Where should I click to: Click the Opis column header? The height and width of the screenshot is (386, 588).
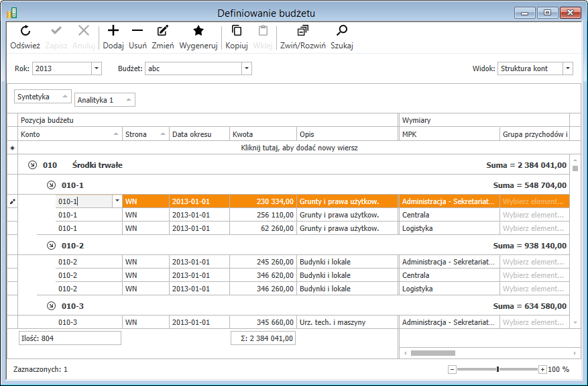click(x=347, y=134)
